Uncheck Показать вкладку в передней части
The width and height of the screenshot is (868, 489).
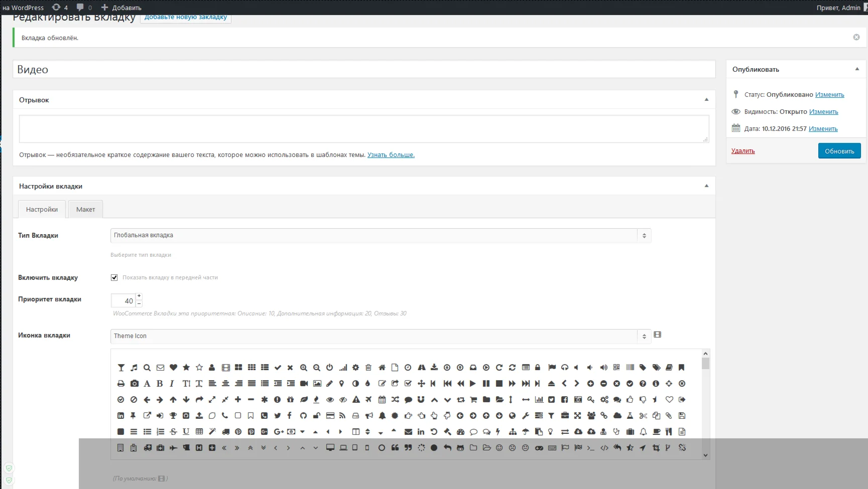point(114,277)
